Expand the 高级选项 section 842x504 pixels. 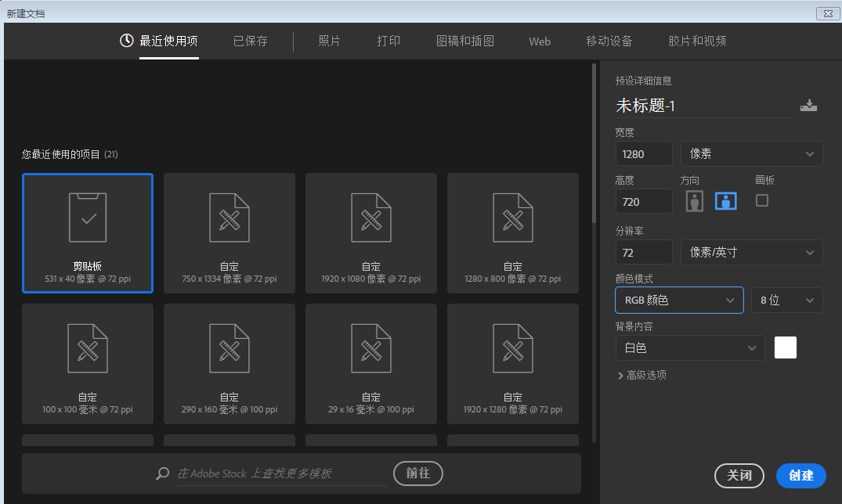click(642, 375)
